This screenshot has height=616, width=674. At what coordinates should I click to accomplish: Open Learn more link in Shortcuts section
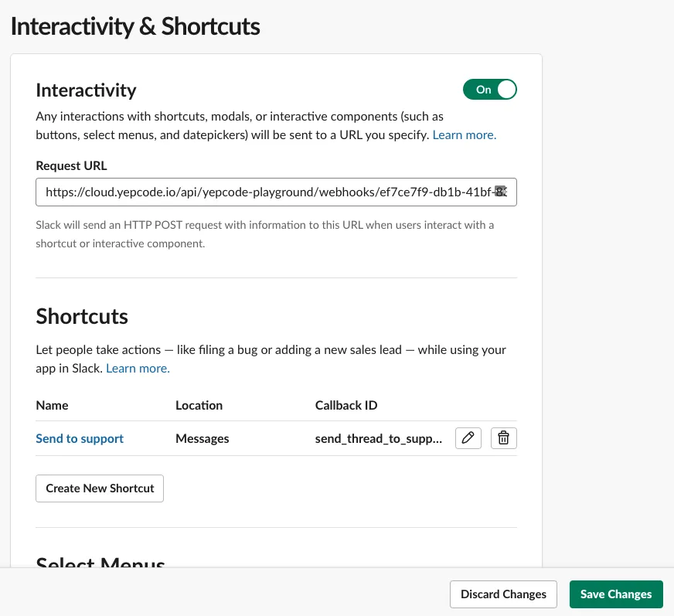point(138,368)
